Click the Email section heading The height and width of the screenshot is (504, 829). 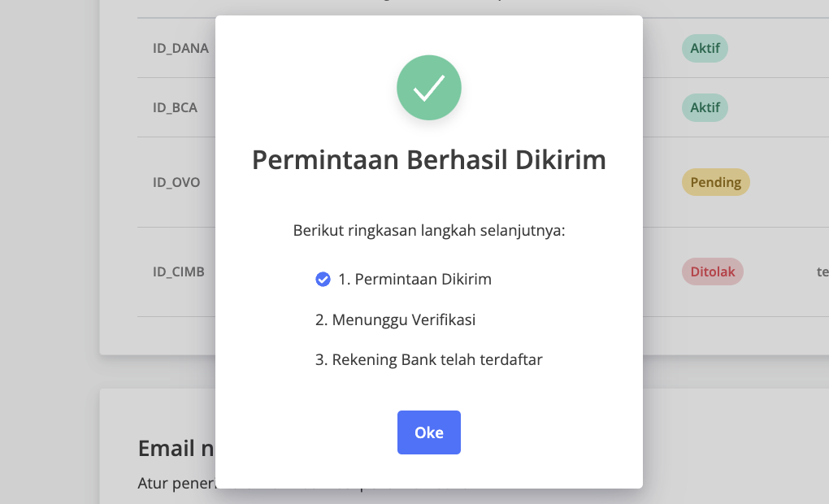coord(176,448)
